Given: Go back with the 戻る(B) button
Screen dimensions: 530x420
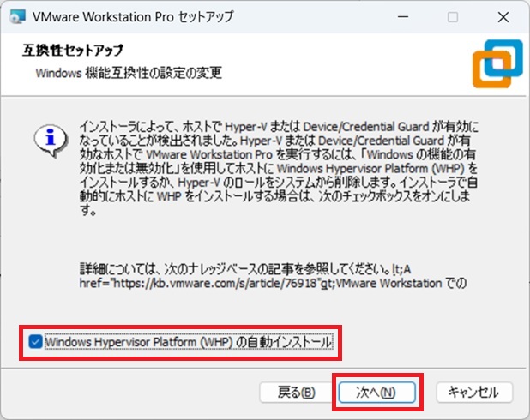Looking at the screenshot, I should point(296,393).
